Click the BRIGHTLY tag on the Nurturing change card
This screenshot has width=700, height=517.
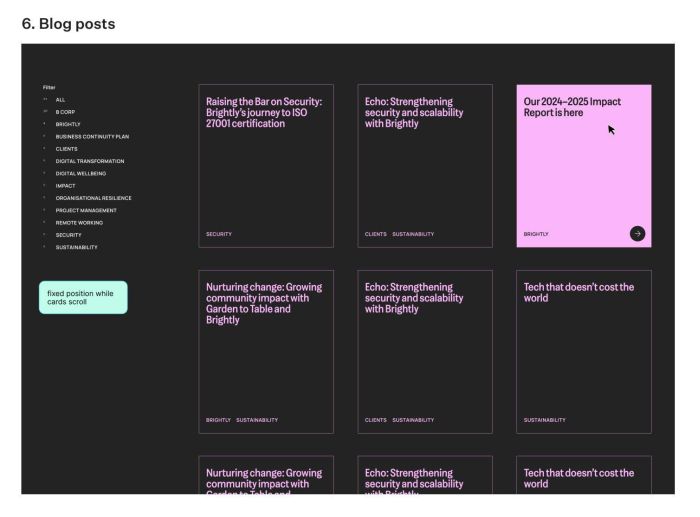(218, 420)
